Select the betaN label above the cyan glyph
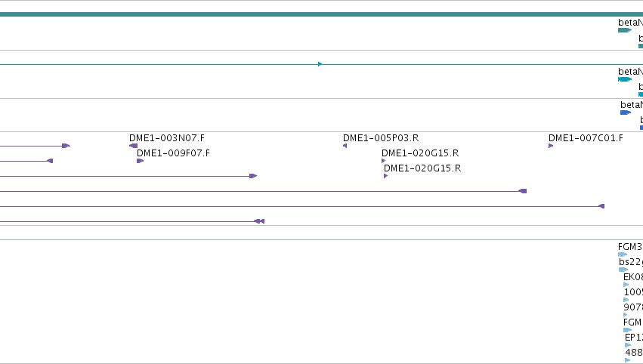The width and height of the screenshot is (643, 364). click(630, 71)
